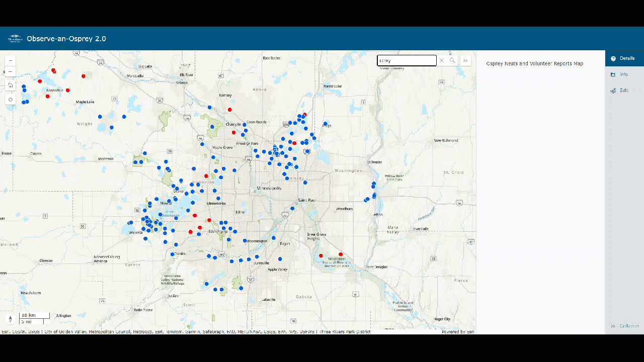Clear the search box text
The width and height of the screenshot is (644, 362).
coord(442,60)
